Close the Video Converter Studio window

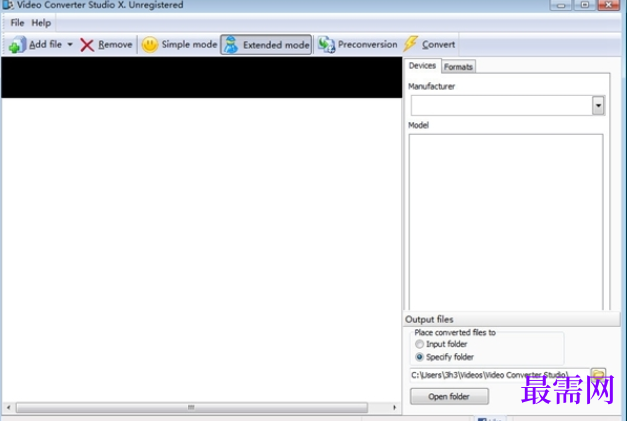point(608,5)
